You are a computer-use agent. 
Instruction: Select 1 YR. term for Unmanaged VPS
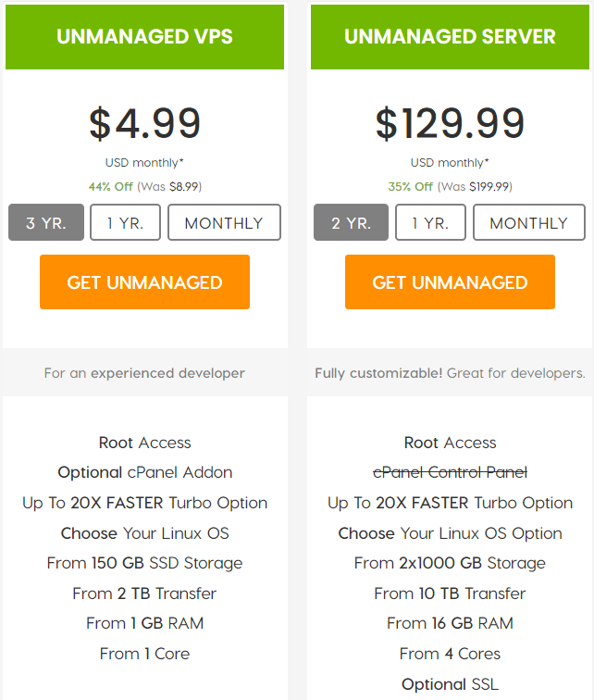(125, 222)
